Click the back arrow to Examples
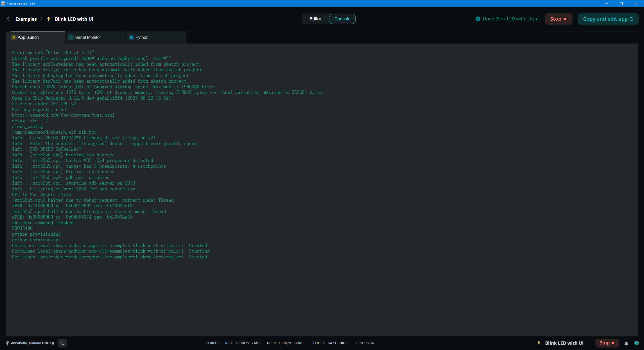The width and height of the screenshot is (644, 350). (10, 19)
